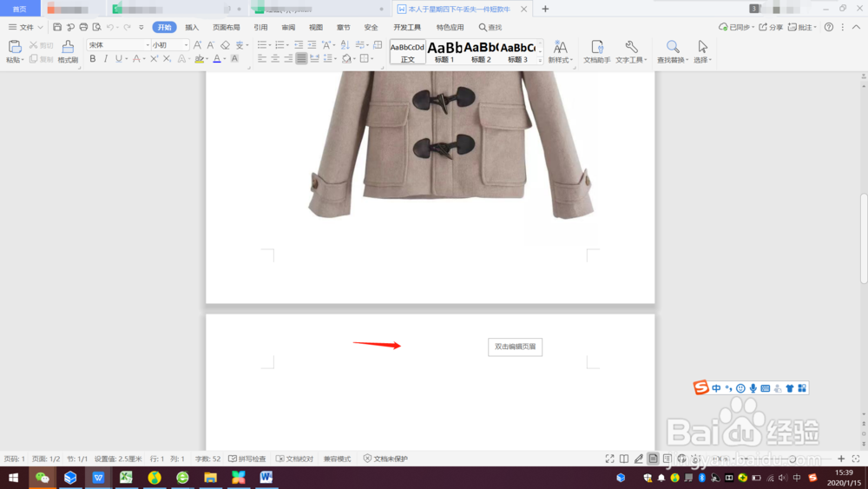Click 文档校对 in status bar
Screen dimensions: 868x489
coord(294,459)
